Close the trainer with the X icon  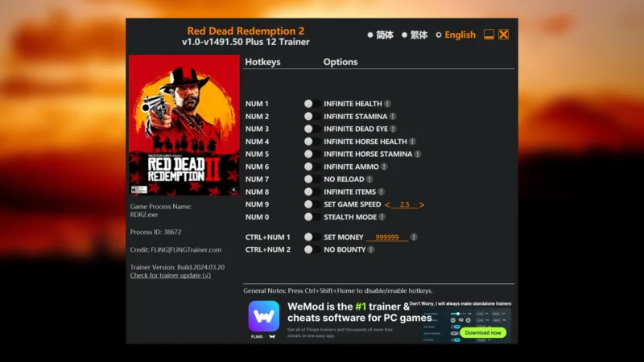[x=504, y=35]
